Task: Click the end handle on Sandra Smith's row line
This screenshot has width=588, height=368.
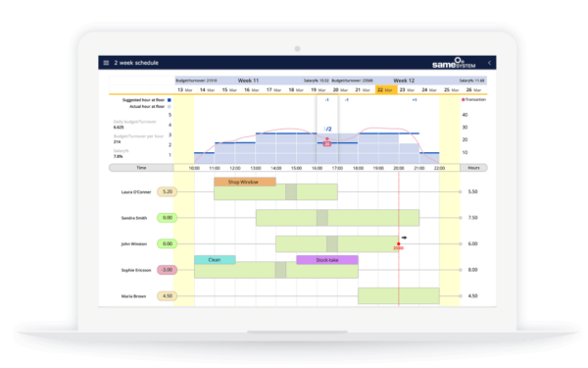Action: (x=461, y=218)
